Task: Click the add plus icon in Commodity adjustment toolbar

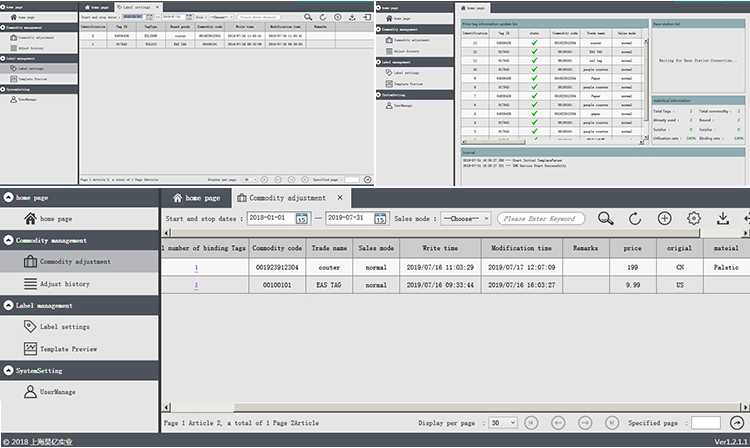Action: click(x=664, y=218)
